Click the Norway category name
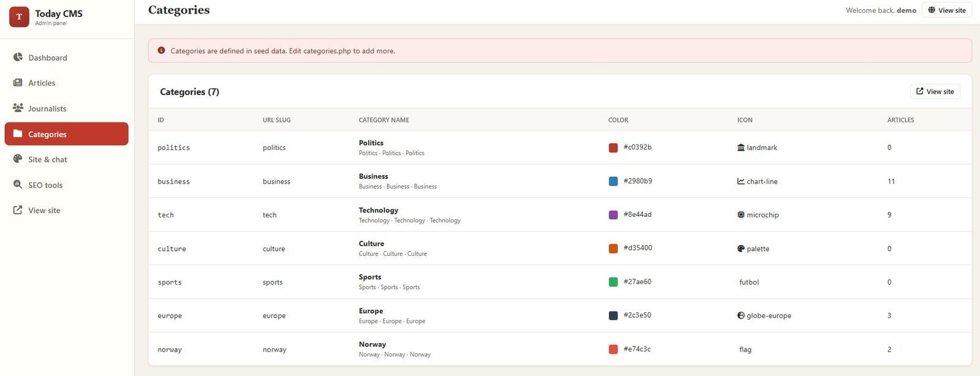 tap(372, 344)
